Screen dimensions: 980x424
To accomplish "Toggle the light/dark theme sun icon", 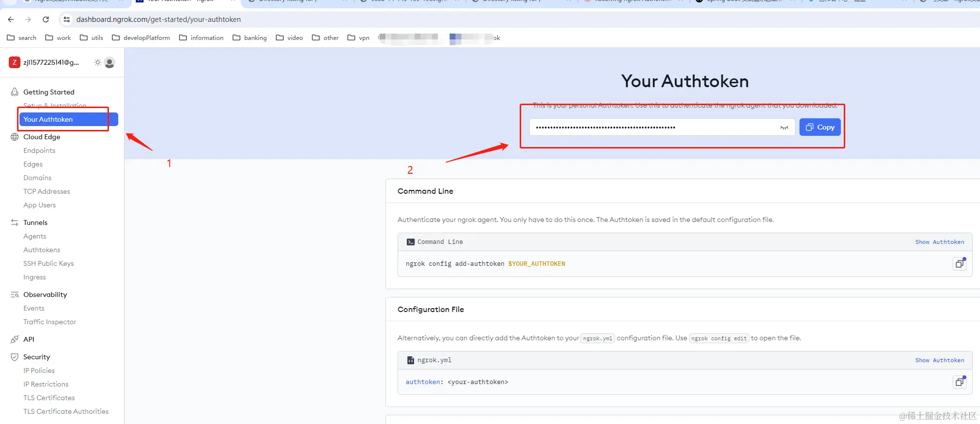I will pos(98,62).
